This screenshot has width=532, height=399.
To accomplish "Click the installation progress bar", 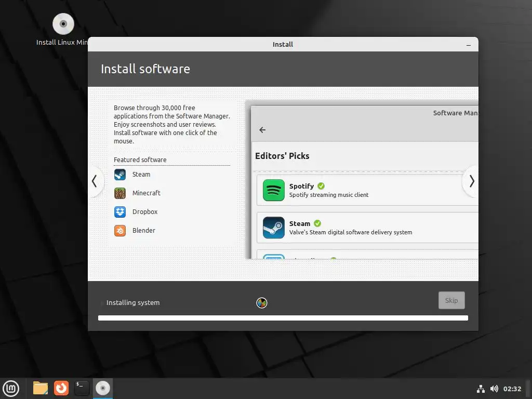I will [283, 318].
